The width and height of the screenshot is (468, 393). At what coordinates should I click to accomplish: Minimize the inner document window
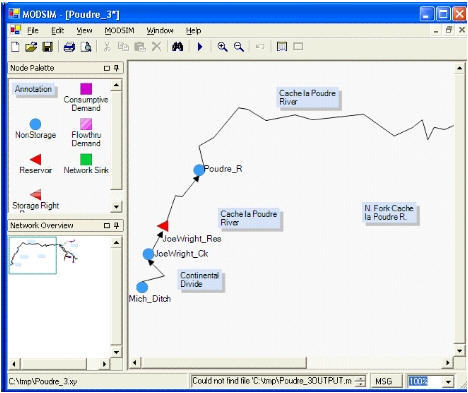coord(436,31)
